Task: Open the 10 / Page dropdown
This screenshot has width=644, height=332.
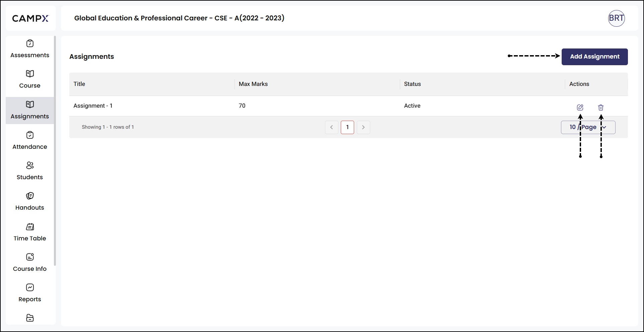Action: pos(588,127)
